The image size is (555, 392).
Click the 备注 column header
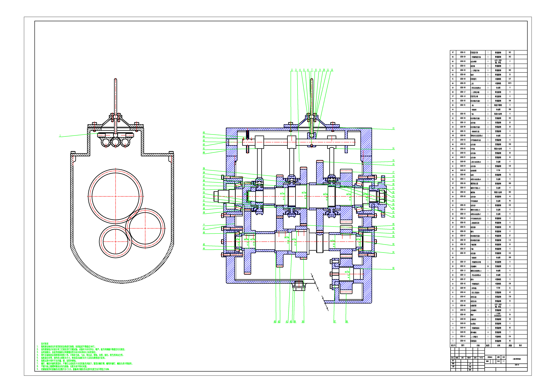click(520, 345)
